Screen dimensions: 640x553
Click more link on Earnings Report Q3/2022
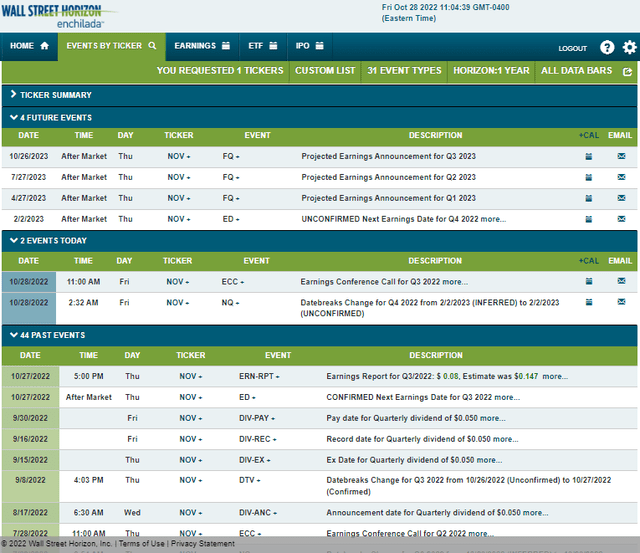click(x=555, y=376)
